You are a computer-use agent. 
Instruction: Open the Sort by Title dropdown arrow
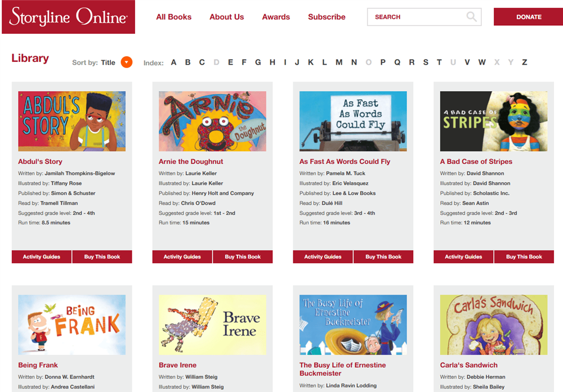[x=126, y=62]
